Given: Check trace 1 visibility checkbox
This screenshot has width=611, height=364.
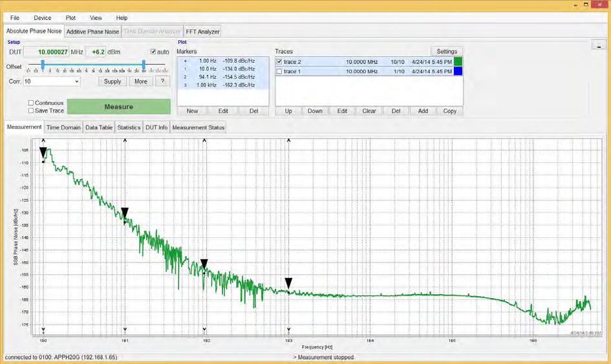Looking at the screenshot, I should 279,71.
